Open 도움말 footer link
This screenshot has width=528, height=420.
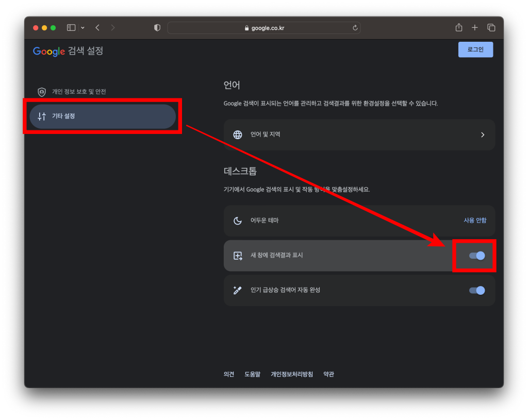[x=252, y=374]
